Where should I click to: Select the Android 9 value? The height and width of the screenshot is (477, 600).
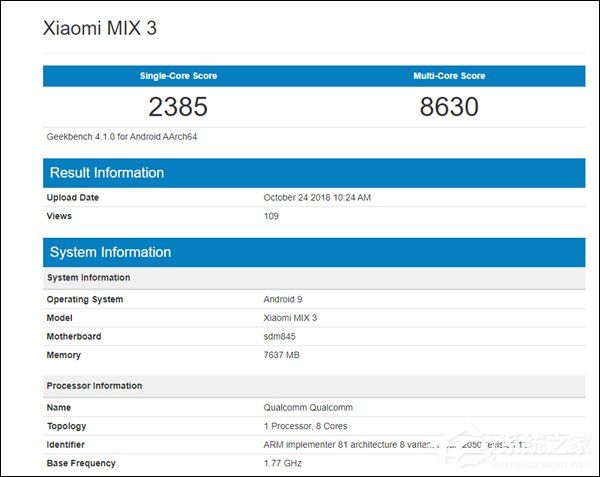(x=283, y=299)
